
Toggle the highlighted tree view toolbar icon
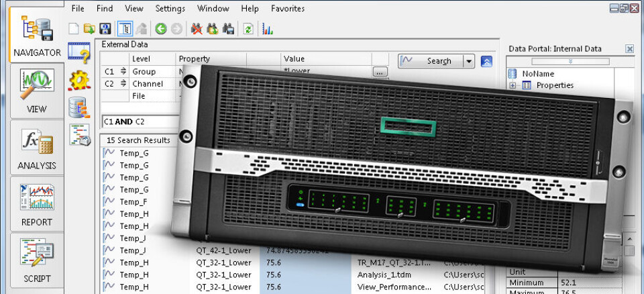125,29
